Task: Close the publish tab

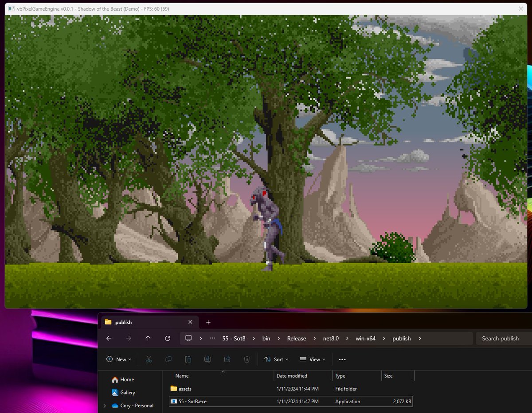Action: [190, 322]
